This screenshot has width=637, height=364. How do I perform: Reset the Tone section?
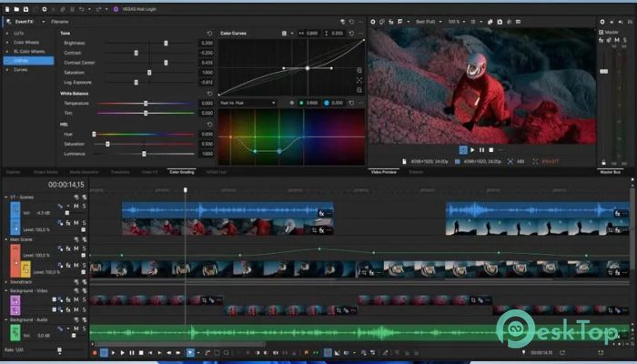click(209, 34)
